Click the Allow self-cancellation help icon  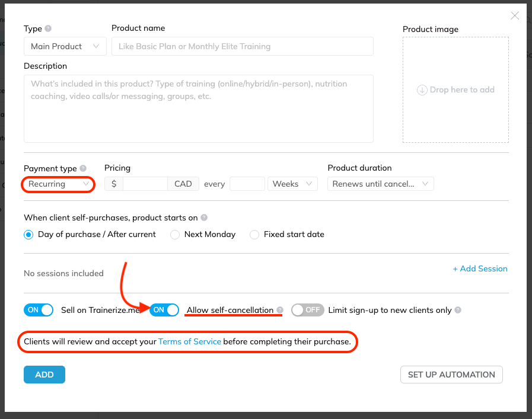click(x=280, y=310)
